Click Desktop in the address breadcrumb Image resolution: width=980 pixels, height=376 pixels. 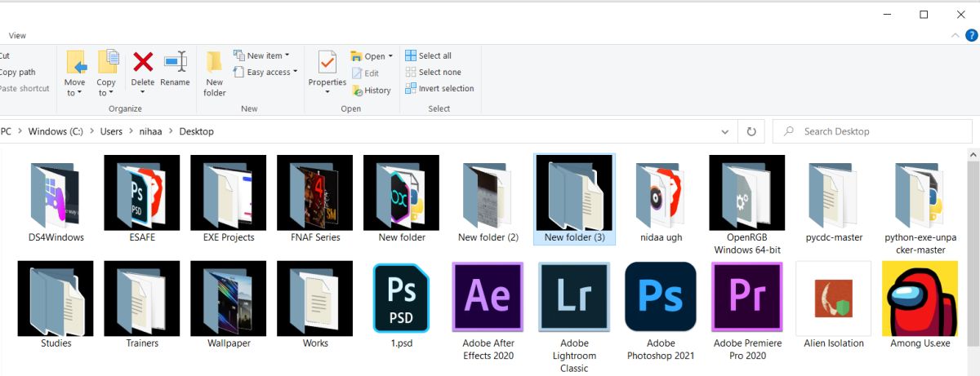click(196, 131)
